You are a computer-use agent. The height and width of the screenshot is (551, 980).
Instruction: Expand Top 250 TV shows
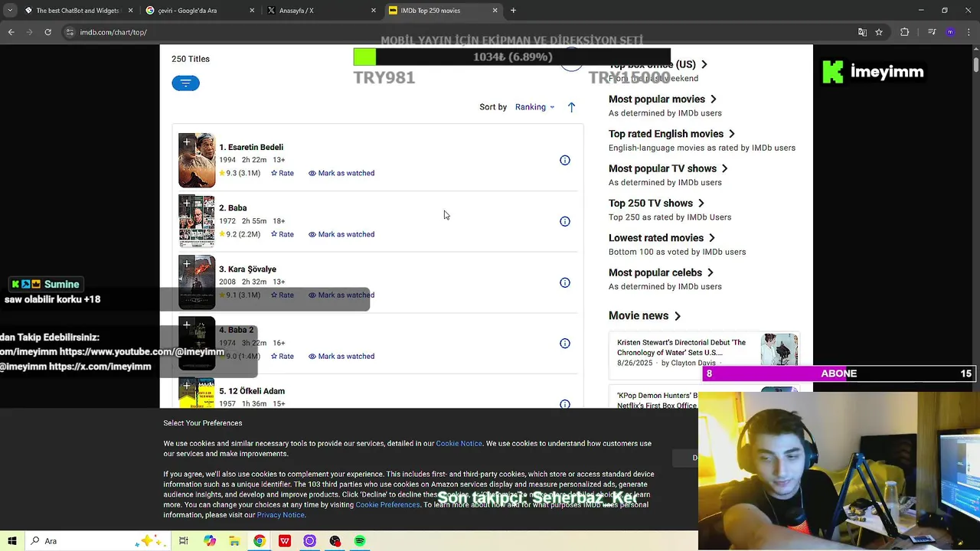click(x=656, y=203)
